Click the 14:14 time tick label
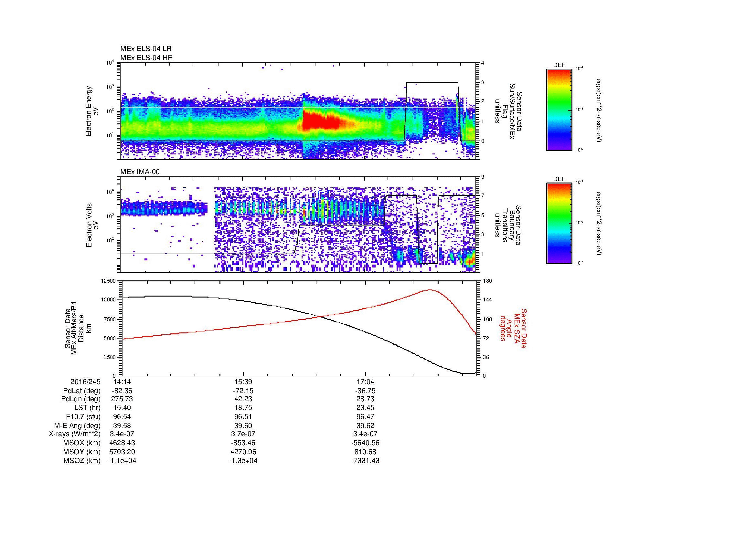The image size is (756, 534). 122,382
